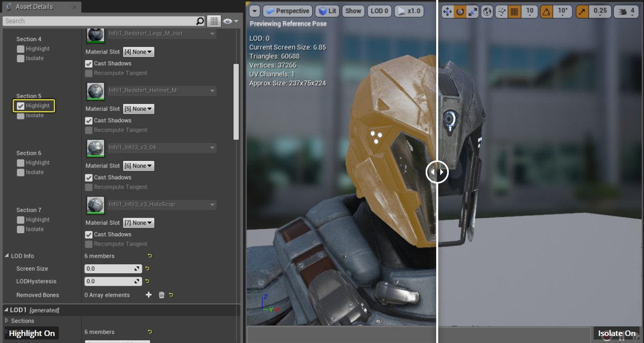Toggle scale snapping icon

click(582, 12)
